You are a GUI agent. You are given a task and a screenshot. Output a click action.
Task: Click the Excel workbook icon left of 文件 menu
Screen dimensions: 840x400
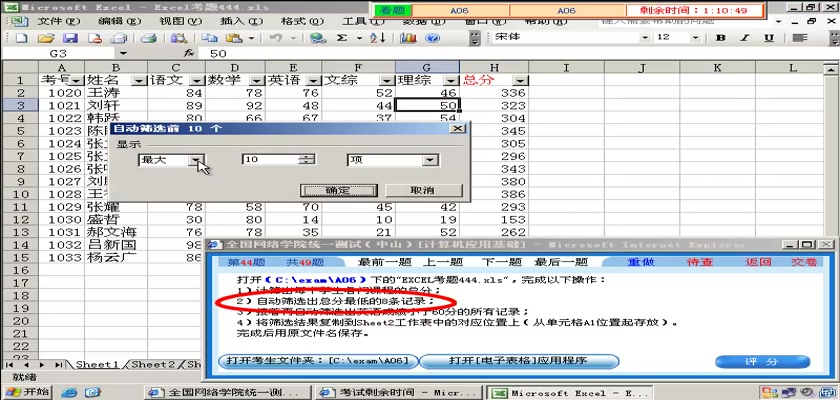pyautogui.click(x=19, y=21)
